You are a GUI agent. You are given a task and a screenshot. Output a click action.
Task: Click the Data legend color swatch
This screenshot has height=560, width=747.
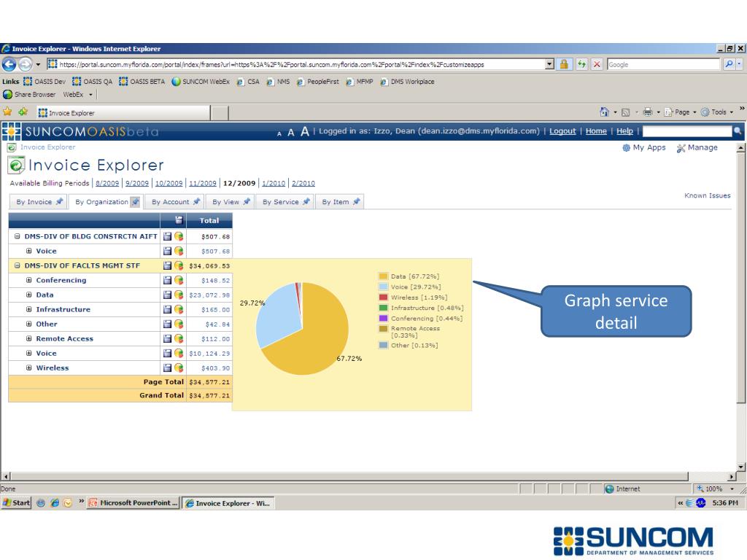pyautogui.click(x=383, y=276)
